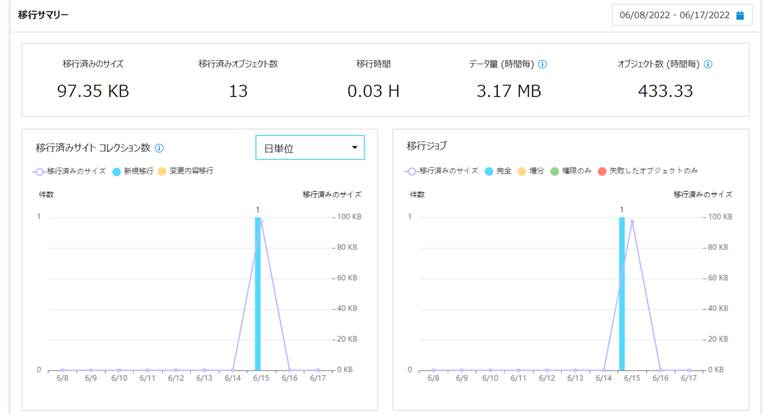Click the 433.33 value
The height and width of the screenshot is (415, 765).
(x=665, y=91)
